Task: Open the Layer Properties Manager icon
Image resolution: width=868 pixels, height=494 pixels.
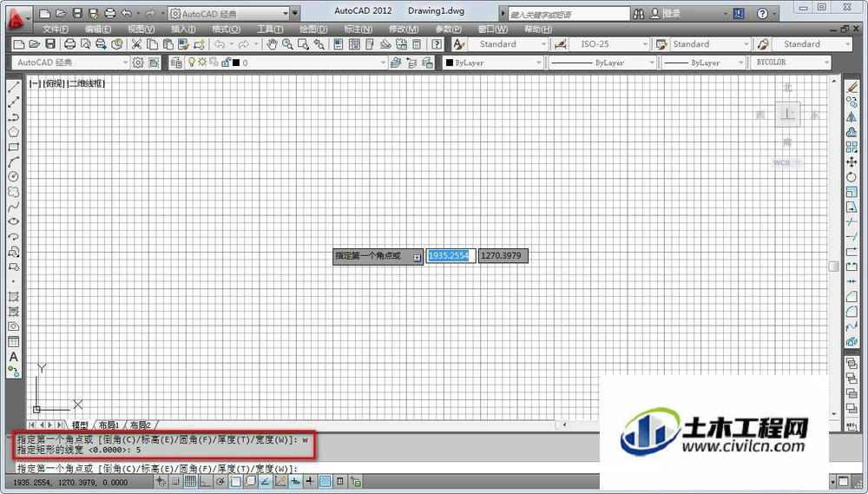Action: pyautogui.click(x=176, y=63)
